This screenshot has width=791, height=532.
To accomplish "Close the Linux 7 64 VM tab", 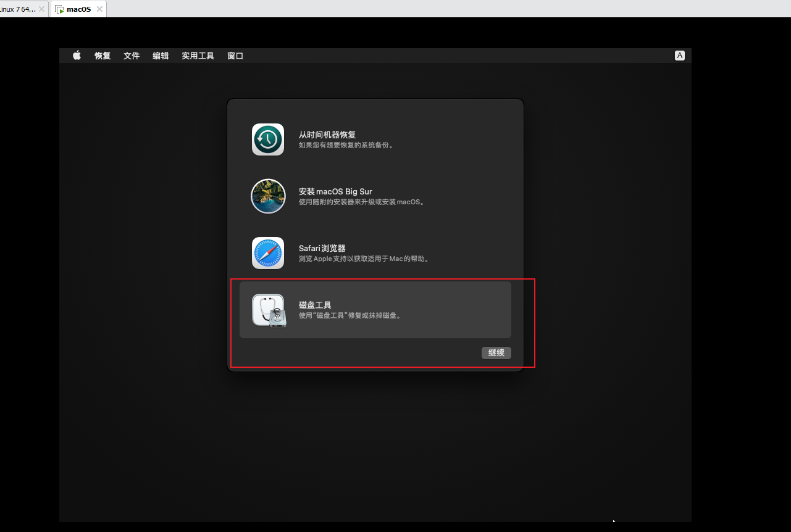I will click(41, 9).
